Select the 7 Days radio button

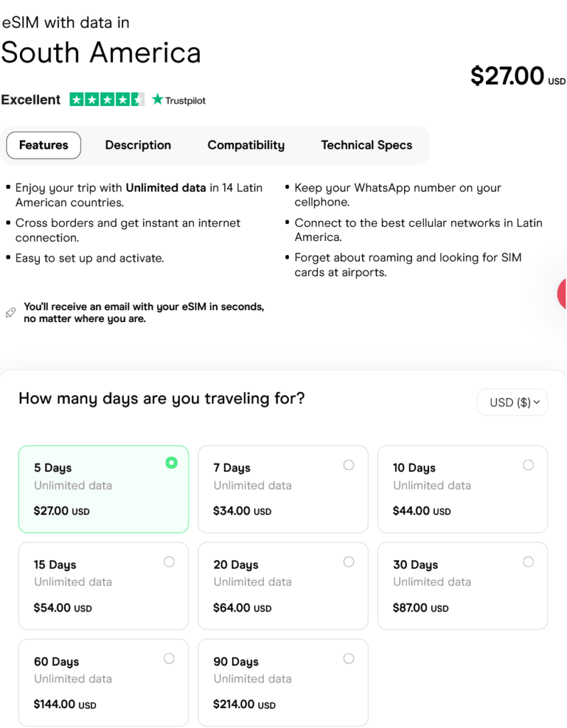click(349, 465)
